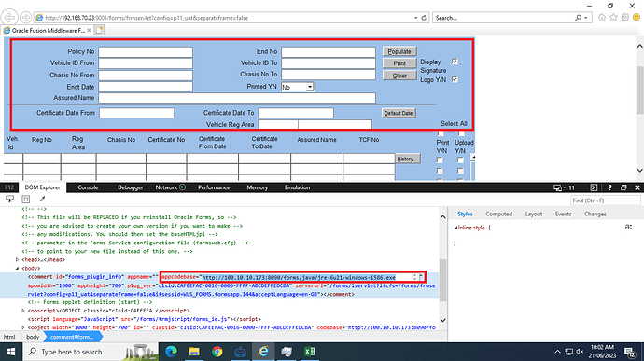Click the Select element tool in DOM Explorer
Image resolution: width=644 pixels, height=361 pixels.
click(10, 200)
